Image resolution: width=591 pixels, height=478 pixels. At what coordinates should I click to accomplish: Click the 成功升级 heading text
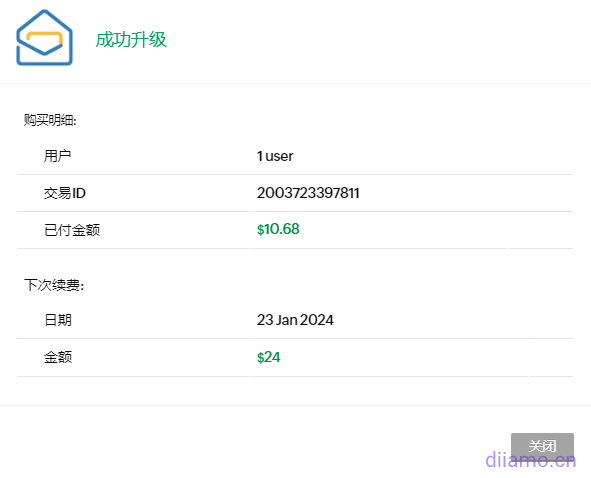[x=131, y=40]
